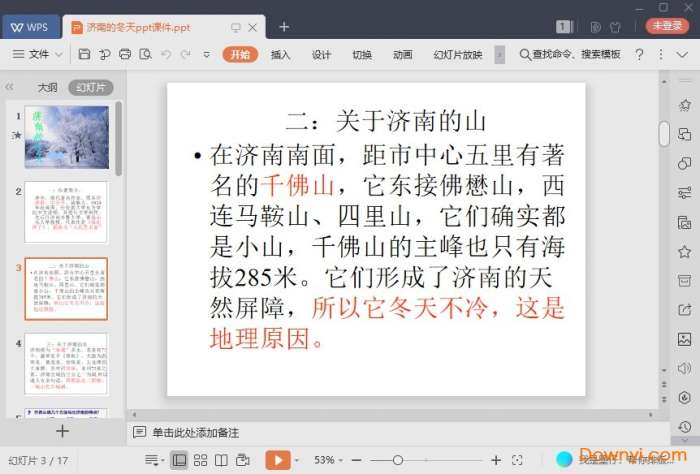Viewport: 700px width, 474px height.
Task: Expand slideshow play options arrow
Action: point(297,460)
